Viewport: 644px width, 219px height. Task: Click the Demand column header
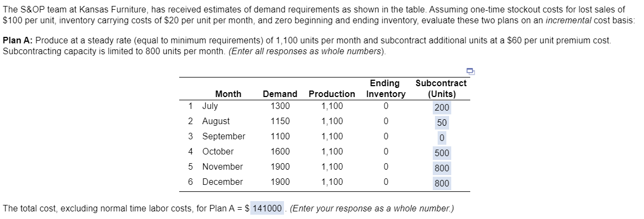point(280,94)
